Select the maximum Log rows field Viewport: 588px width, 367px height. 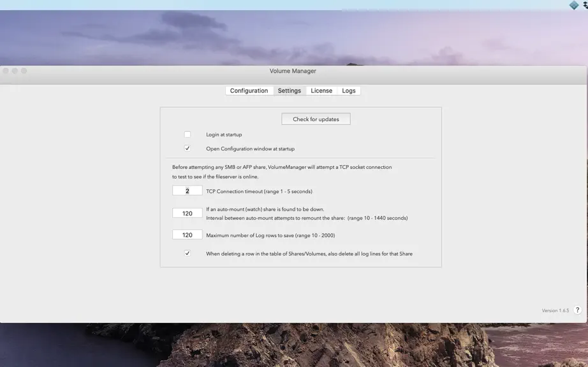coord(187,235)
